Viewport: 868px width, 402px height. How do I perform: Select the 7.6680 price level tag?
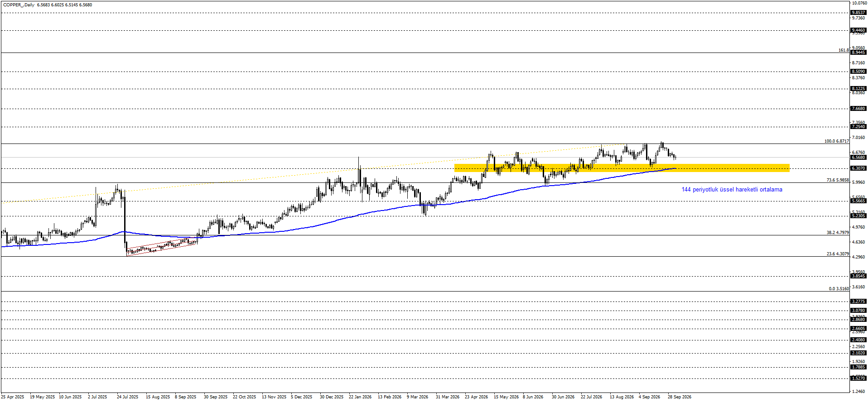[x=858, y=109]
